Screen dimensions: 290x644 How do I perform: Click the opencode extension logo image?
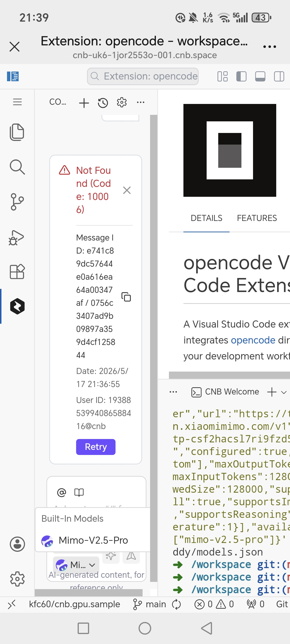point(230,150)
